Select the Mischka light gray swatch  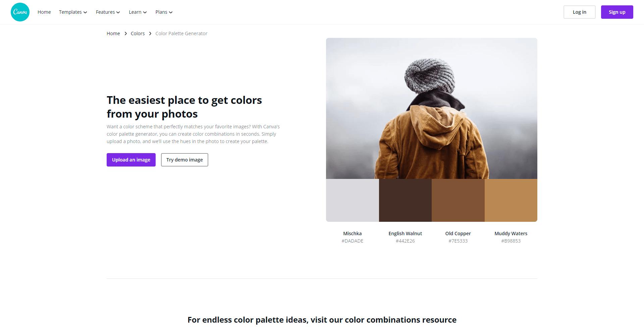(353, 200)
